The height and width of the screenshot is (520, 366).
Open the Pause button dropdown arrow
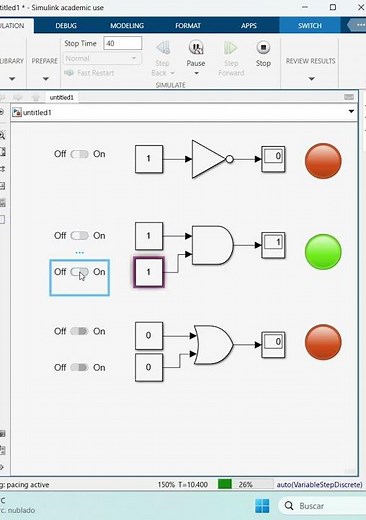coord(196,73)
